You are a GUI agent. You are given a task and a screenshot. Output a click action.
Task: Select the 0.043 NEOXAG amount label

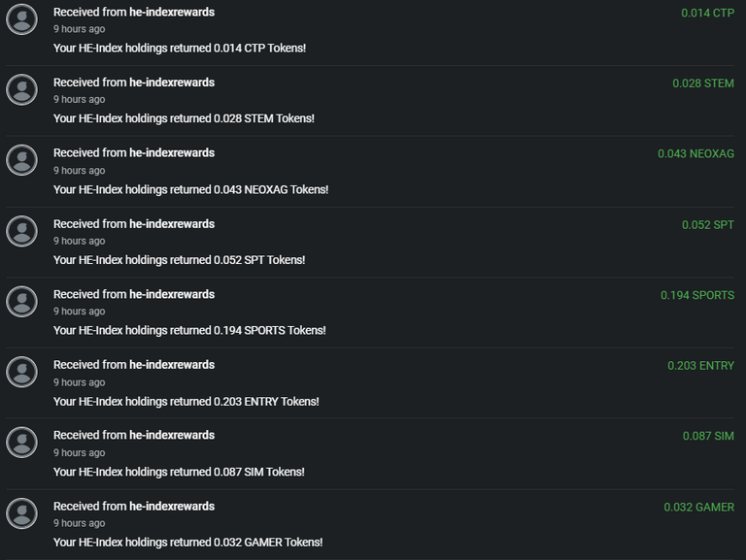695,154
